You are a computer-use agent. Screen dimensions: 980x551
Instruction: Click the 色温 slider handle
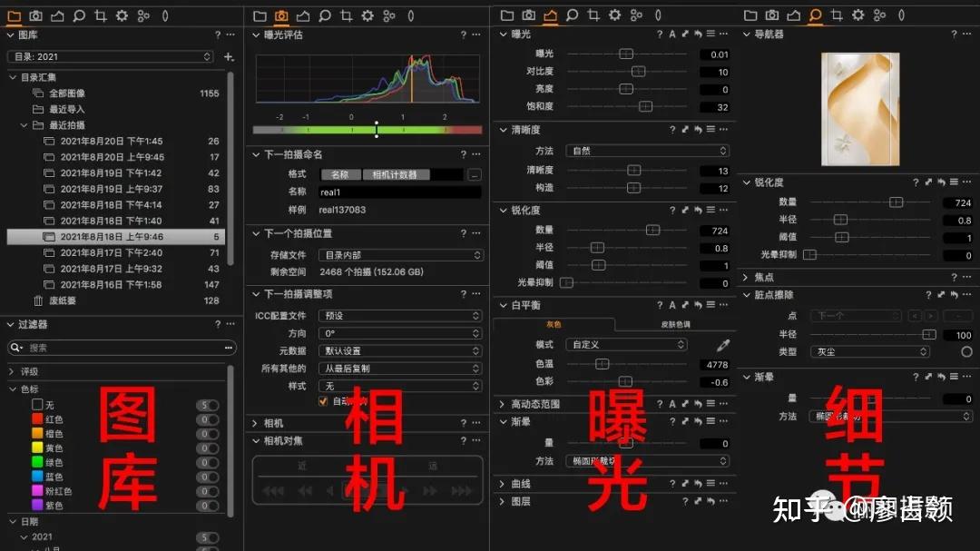602,362
